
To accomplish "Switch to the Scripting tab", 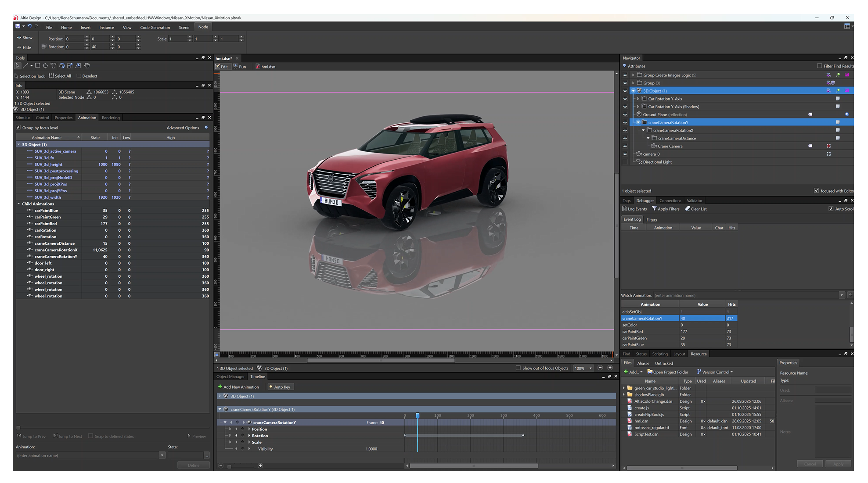I will 659,354.
